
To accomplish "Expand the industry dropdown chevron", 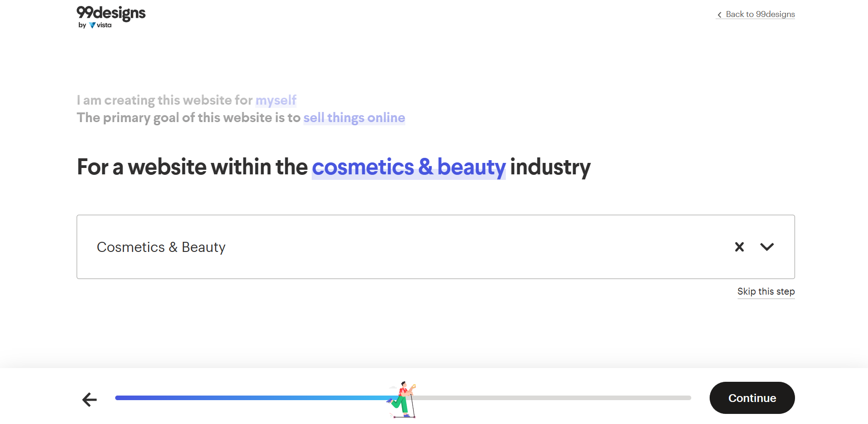I will pos(767,247).
